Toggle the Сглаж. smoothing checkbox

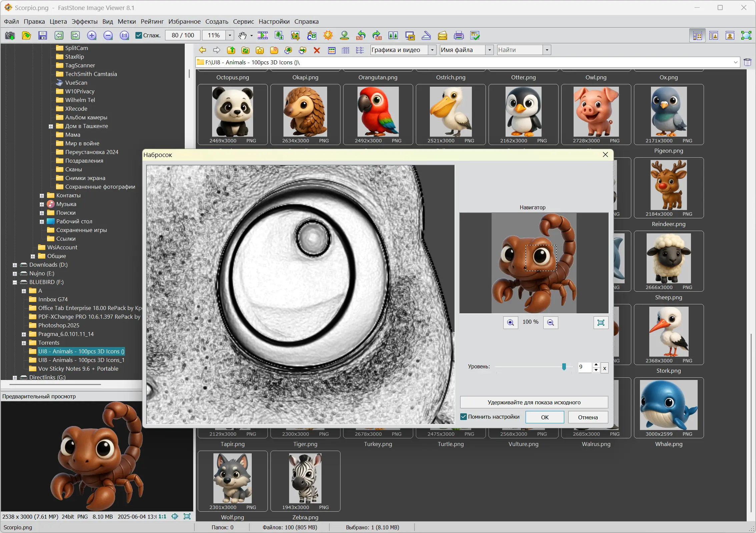[x=139, y=35]
